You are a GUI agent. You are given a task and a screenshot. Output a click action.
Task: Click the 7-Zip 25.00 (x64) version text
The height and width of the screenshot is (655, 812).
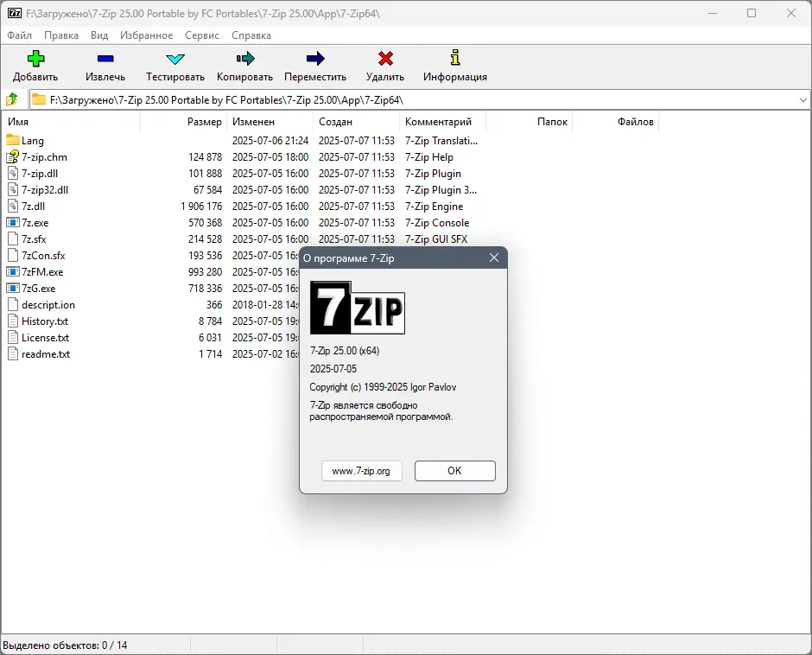[345, 351]
